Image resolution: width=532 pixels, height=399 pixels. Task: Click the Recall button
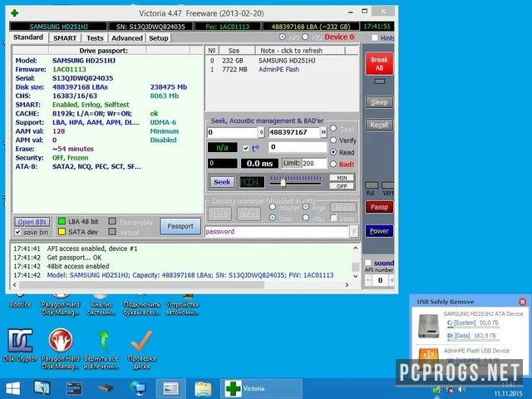click(379, 125)
